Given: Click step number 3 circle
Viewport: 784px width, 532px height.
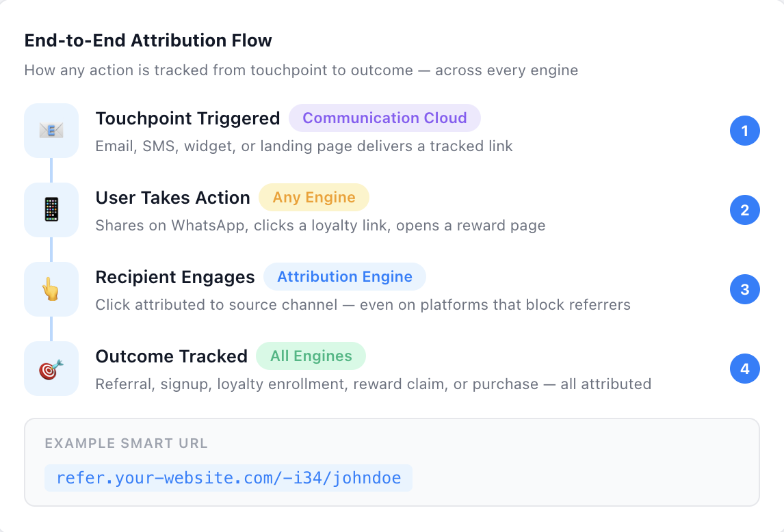Looking at the screenshot, I should tap(744, 289).
